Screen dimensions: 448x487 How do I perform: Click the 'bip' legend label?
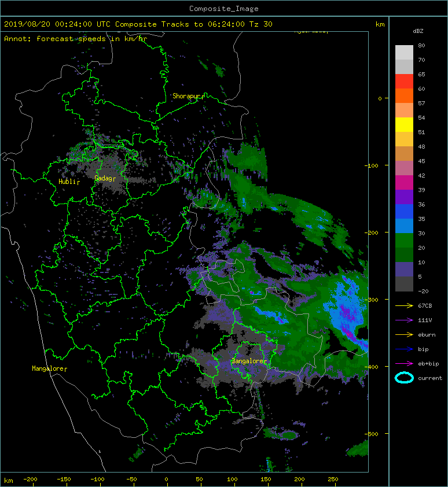point(423,349)
